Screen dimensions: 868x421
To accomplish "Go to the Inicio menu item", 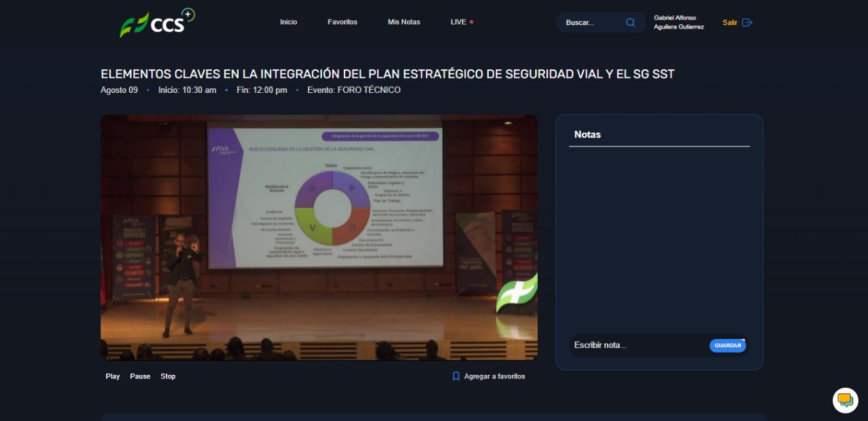I will pyautogui.click(x=288, y=22).
